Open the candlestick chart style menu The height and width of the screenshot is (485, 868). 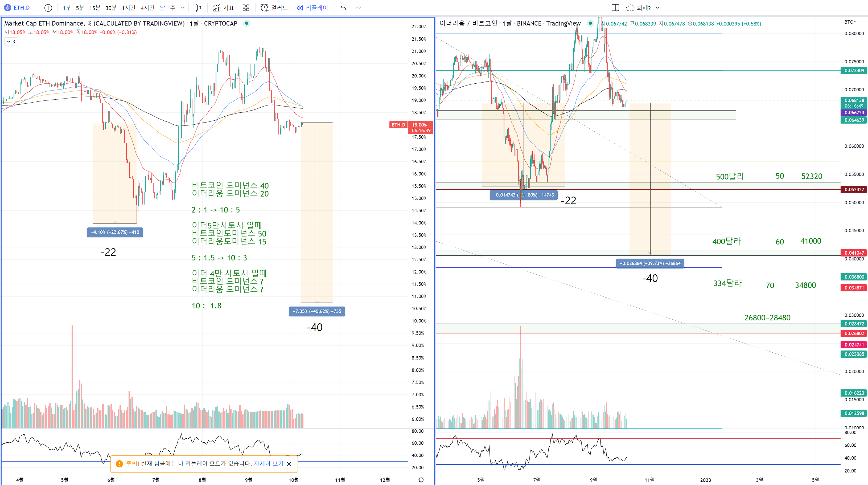coord(198,8)
